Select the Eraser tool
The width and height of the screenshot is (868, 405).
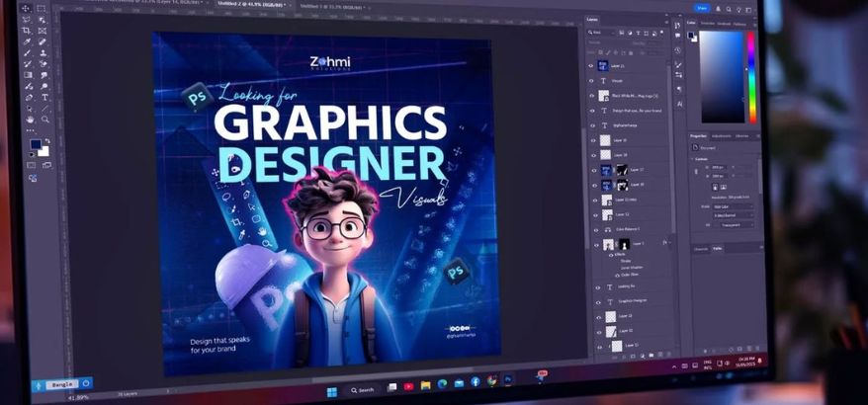click(x=43, y=63)
